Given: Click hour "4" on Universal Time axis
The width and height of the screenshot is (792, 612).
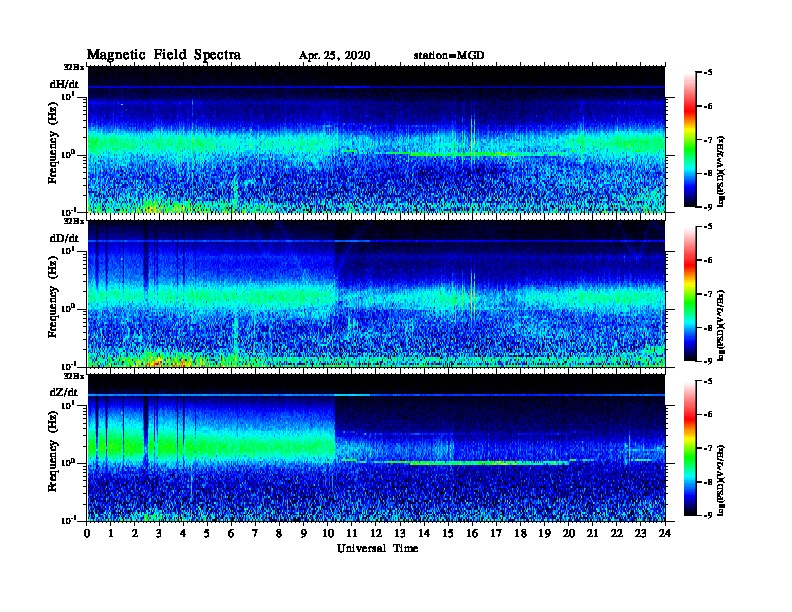Looking at the screenshot, I should 183,533.
